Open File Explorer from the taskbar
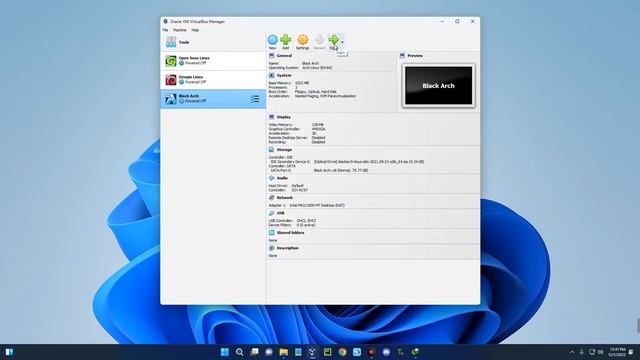Viewport: 640px width, 360px height. click(x=284, y=352)
